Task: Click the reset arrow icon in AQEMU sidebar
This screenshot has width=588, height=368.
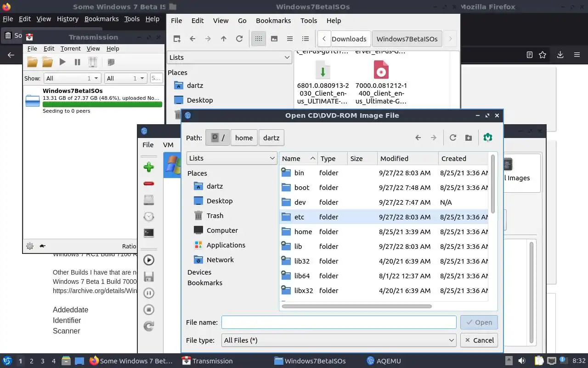Action: coord(148,326)
